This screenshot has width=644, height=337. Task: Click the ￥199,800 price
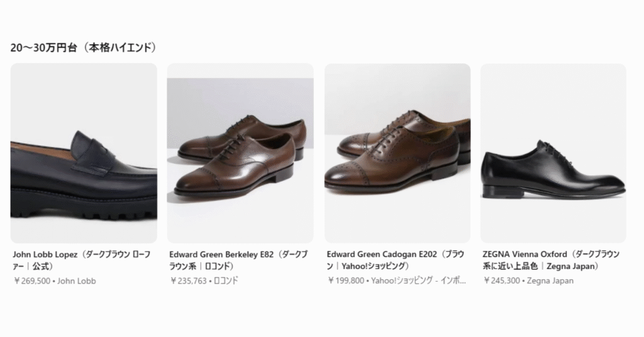(345, 281)
